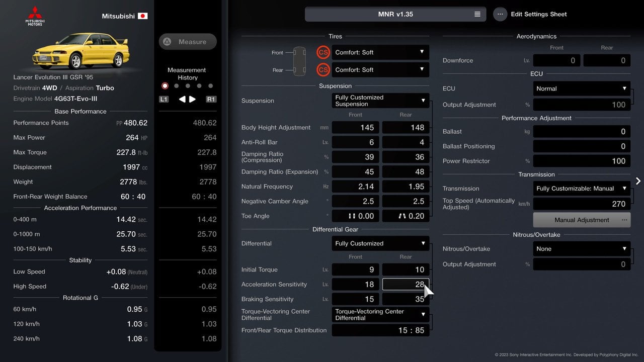644x362 pixels.
Task: Open the Differential Fully Customized dropdown
Action: click(x=380, y=243)
